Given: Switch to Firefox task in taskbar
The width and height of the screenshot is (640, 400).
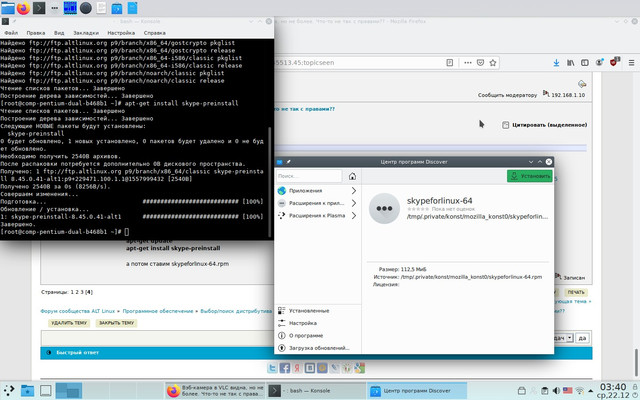Looking at the screenshot, I should [x=216, y=391].
